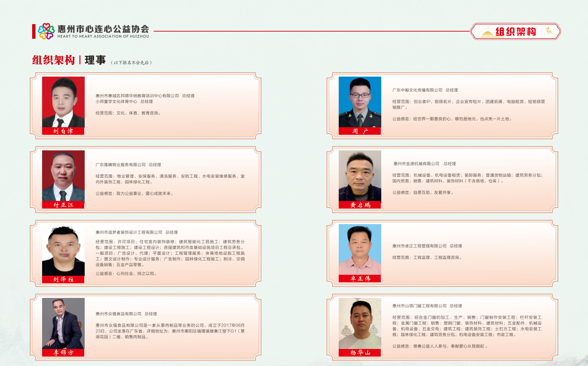
Task: Click '惠州市惠城区邦德华纳教育培训中心有限公司' company line
Action: click(x=145, y=96)
